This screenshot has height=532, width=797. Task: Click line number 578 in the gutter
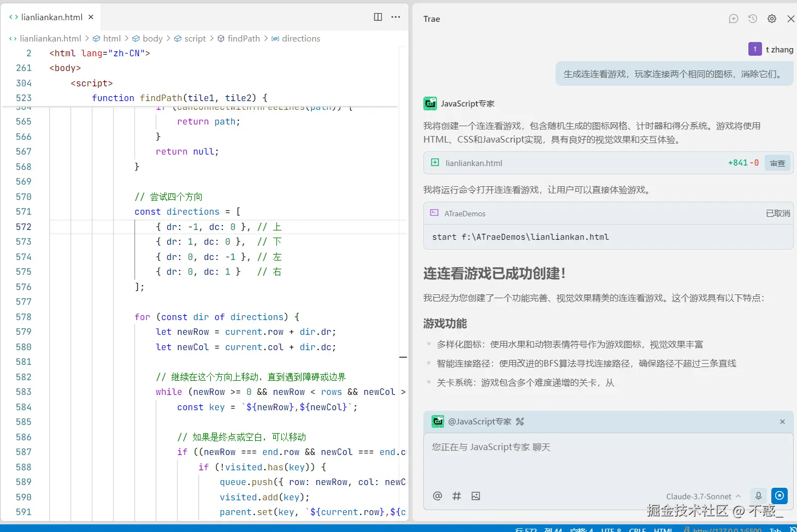coord(23,317)
